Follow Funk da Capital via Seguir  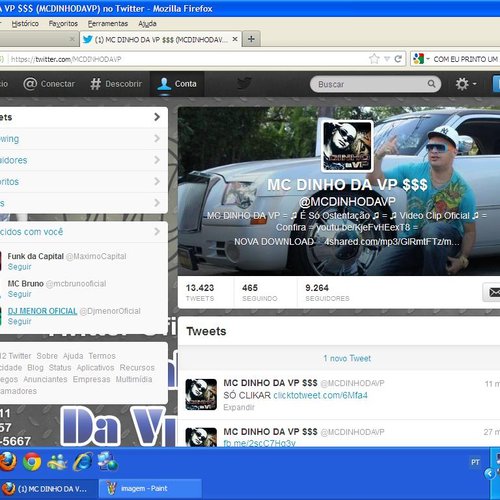click(19, 267)
